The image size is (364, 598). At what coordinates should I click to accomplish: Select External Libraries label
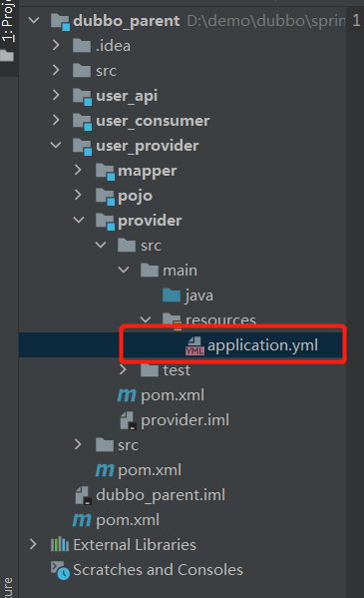click(135, 545)
